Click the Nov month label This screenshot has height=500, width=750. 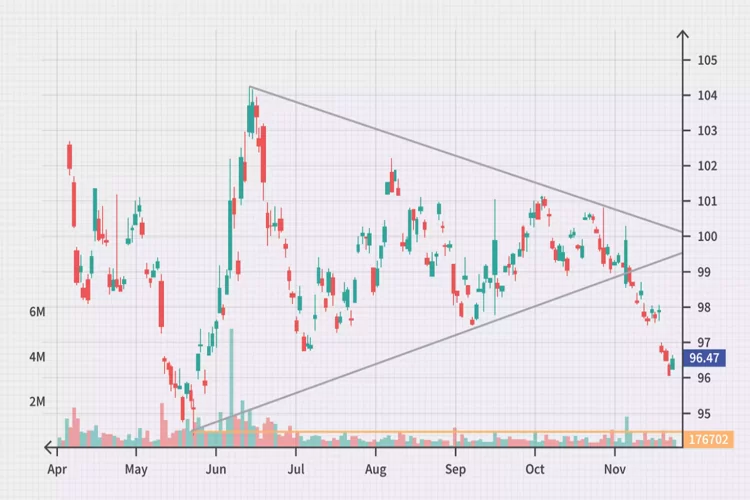click(615, 469)
